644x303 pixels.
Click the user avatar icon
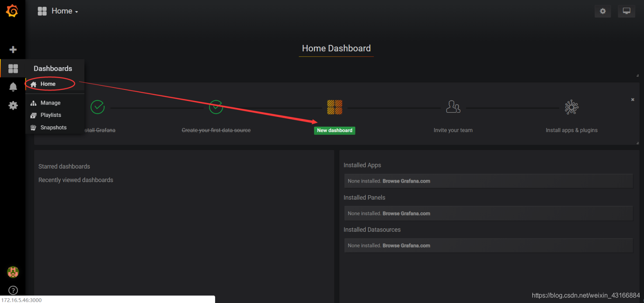pos(13,272)
